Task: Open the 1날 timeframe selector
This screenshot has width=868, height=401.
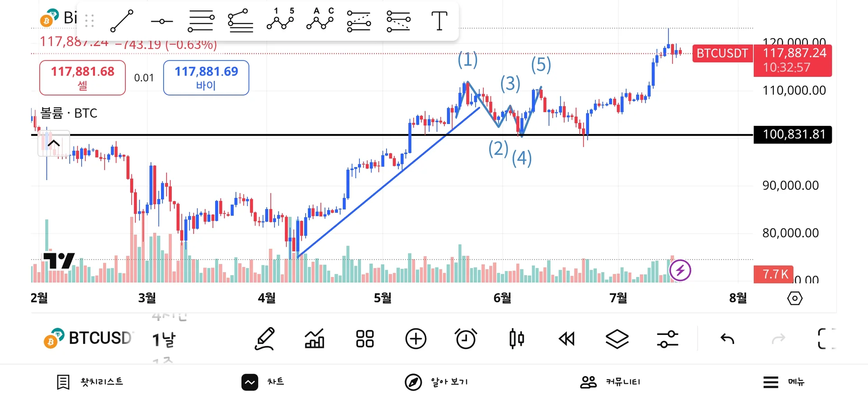Action: click(164, 339)
